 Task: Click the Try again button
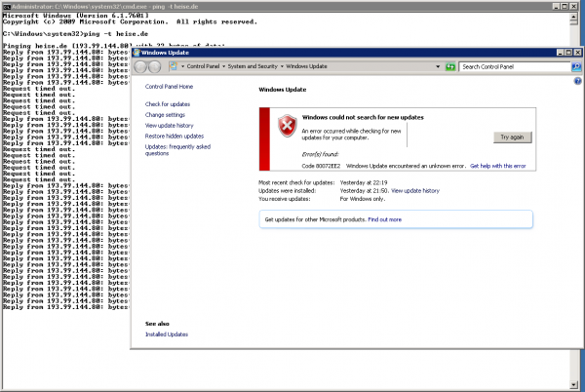(512, 137)
